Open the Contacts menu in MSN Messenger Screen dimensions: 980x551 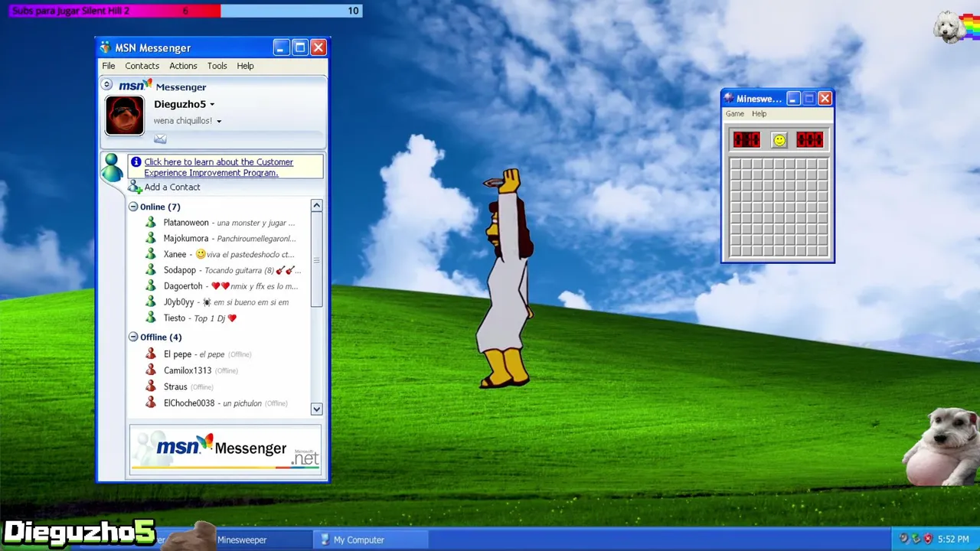142,66
